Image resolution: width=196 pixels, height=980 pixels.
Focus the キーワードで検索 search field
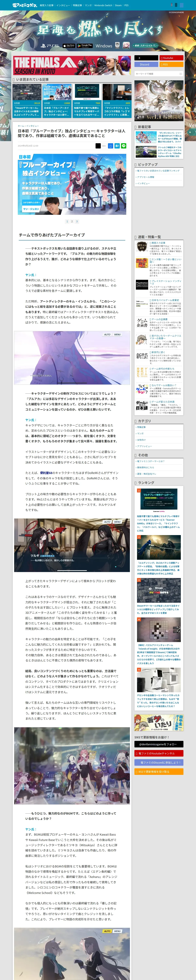(157, 74)
